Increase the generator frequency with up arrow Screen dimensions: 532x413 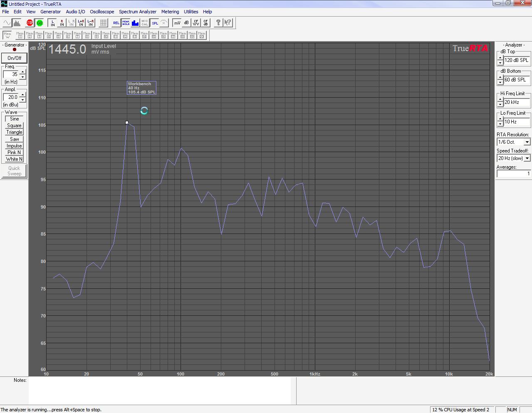click(23, 72)
